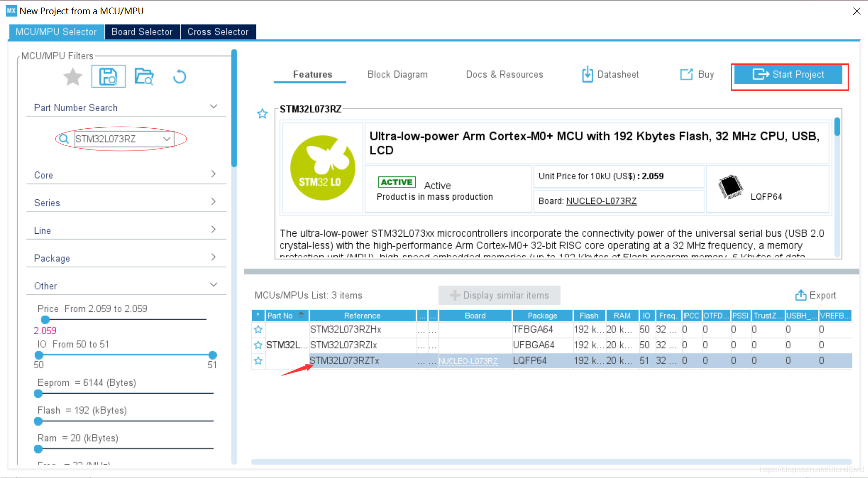Click Display similar items button

(499, 295)
